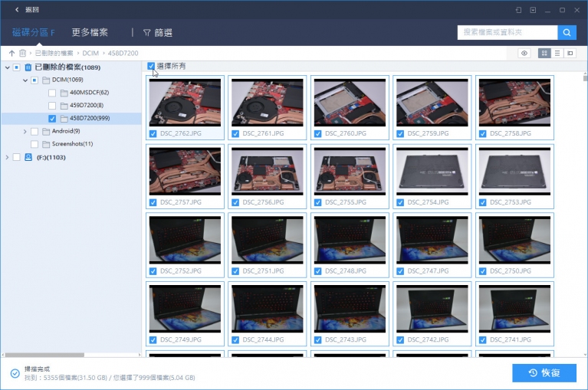This screenshot has width=588, height=390.
Task: Click the 選擇所有 label text
Action: pyautogui.click(x=171, y=67)
